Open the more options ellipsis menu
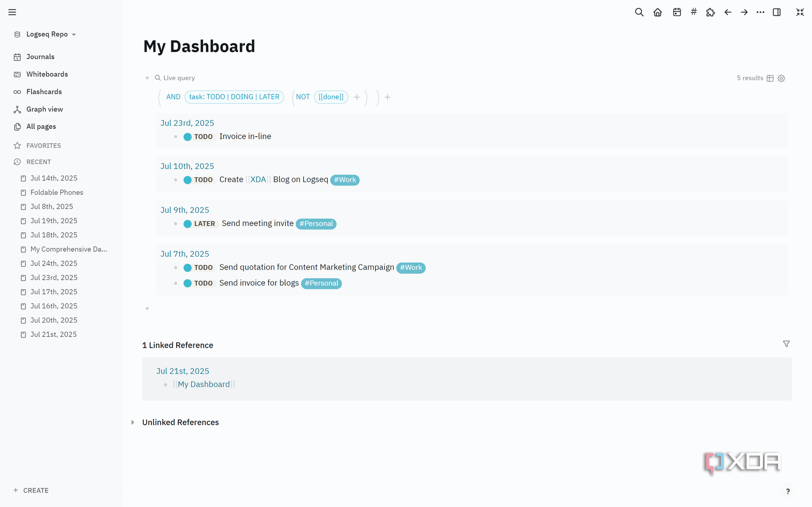The width and height of the screenshot is (812, 507). click(760, 12)
